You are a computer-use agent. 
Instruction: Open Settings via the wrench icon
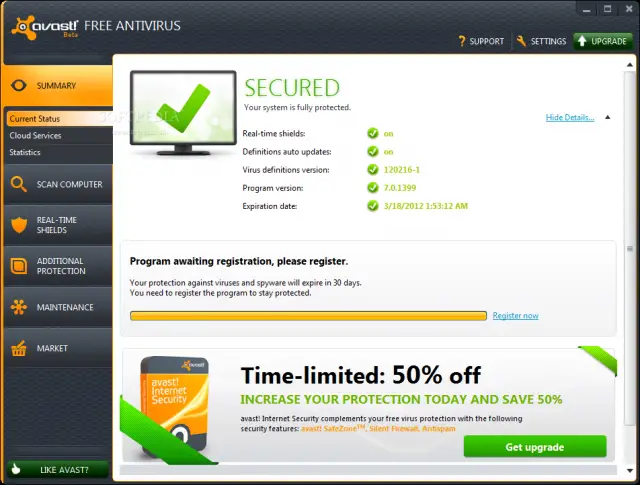coord(521,41)
